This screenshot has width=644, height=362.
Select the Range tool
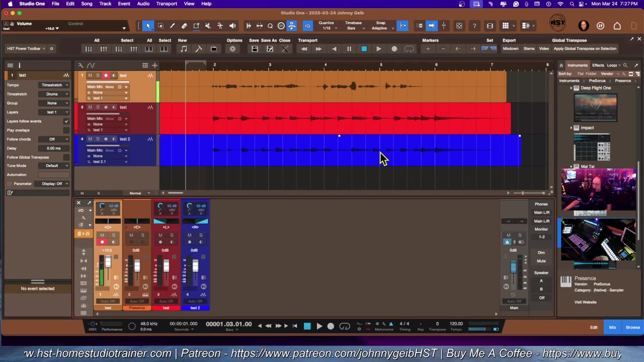click(x=160, y=26)
